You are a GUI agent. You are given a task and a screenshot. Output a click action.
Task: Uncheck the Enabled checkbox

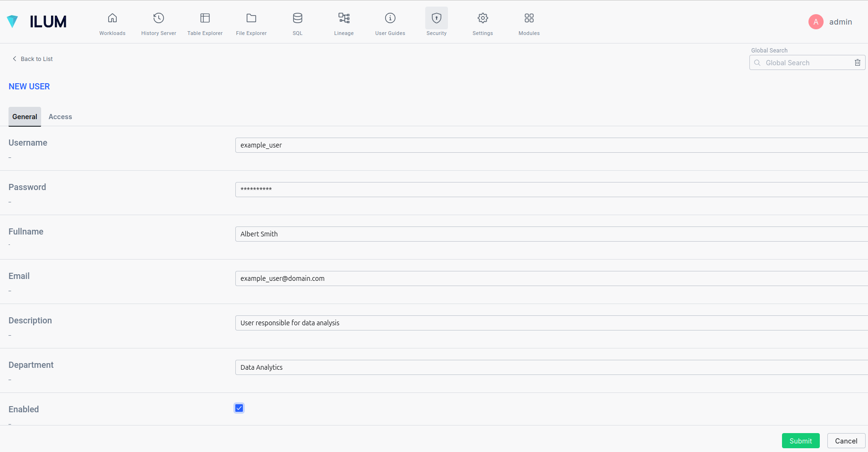(x=239, y=408)
